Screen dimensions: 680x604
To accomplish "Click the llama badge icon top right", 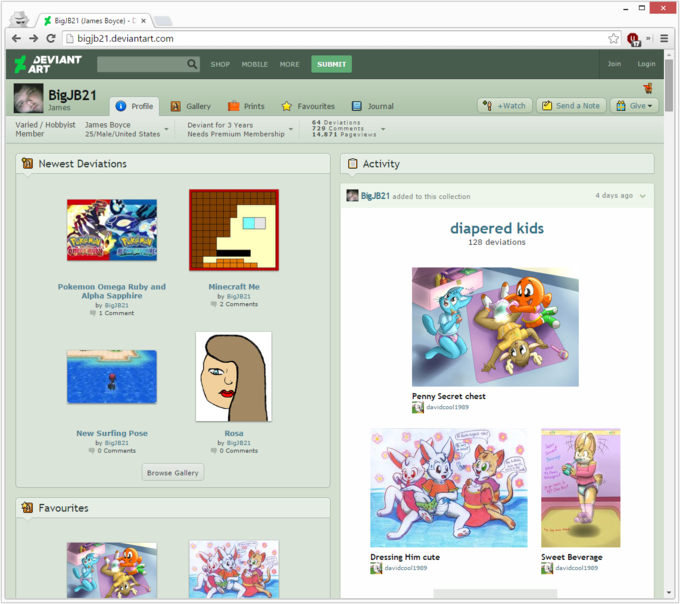I will pyautogui.click(x=648, y=88).
